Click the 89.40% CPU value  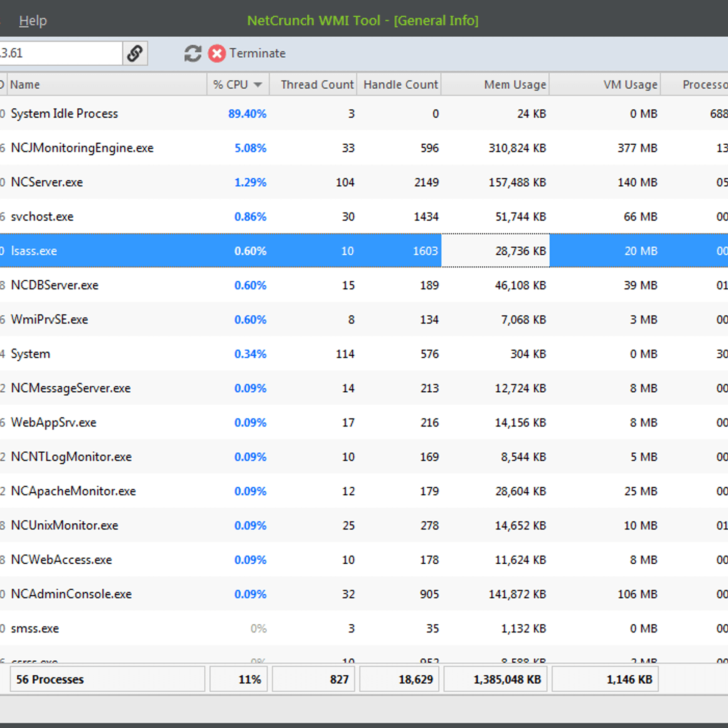point(247,114)
